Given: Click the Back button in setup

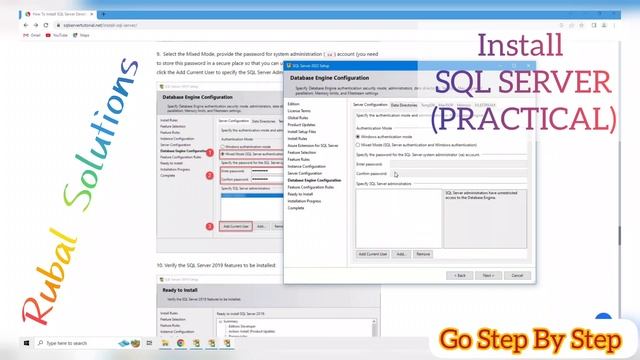Looking at the screenshot, I should point(460,276).
